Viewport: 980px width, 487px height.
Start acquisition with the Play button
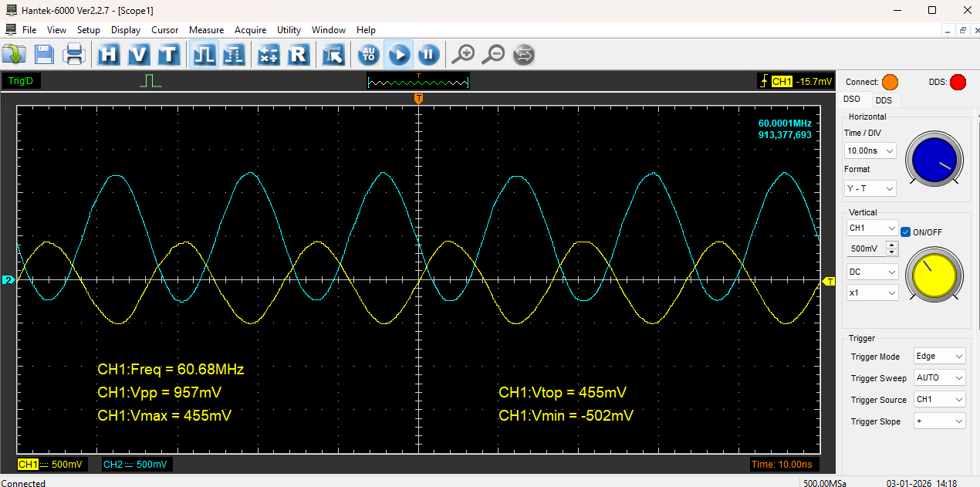398,55
